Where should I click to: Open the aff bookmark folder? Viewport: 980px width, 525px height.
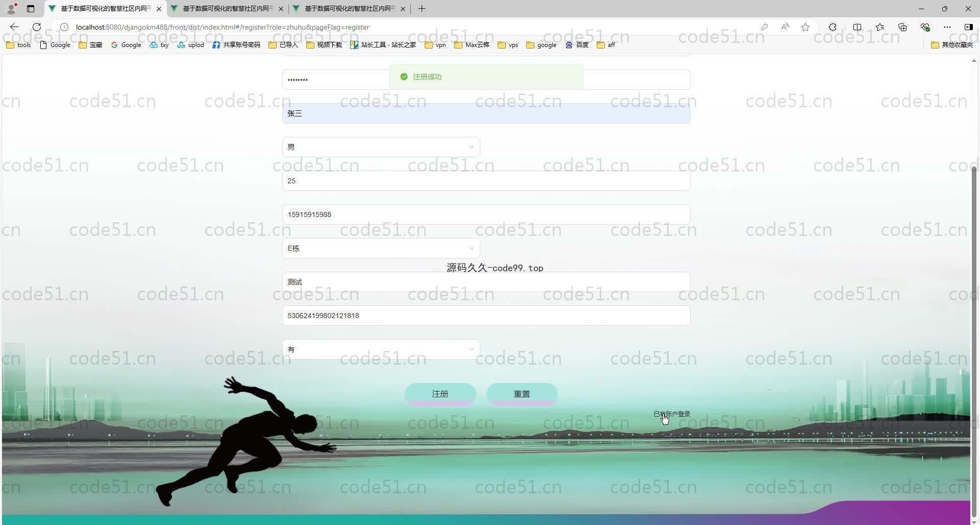(x=606, y=45)
